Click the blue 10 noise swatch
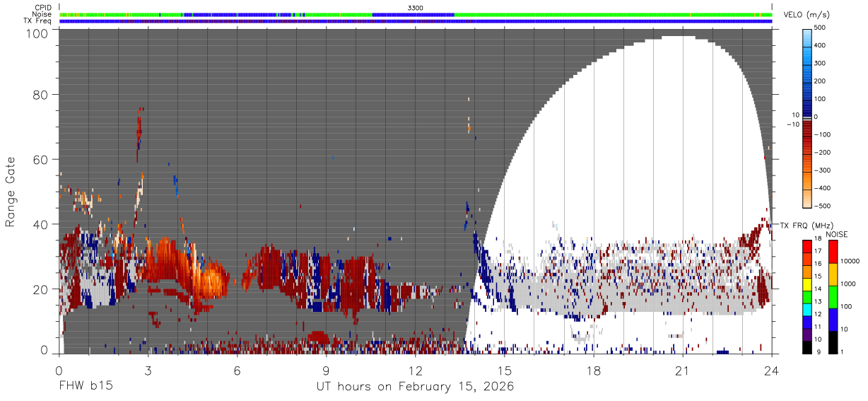This screenshot has width=868, height=401. coord(832,320)
